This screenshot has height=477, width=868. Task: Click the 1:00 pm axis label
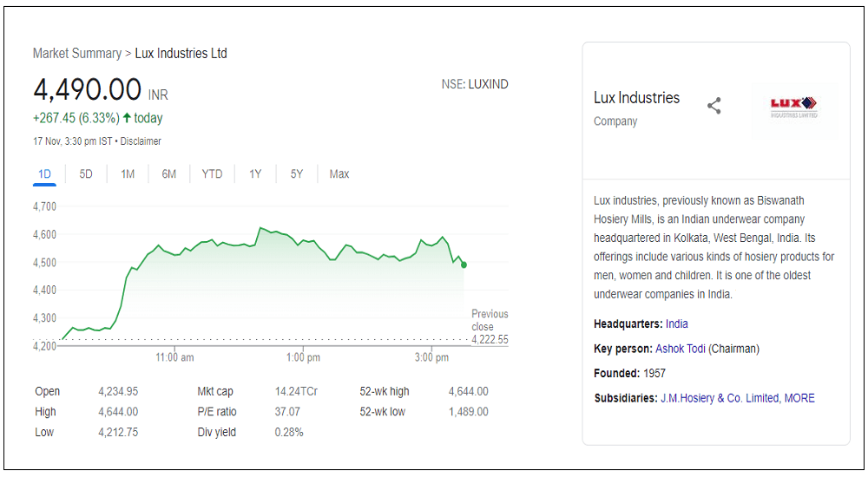click(x=303, y=357)
